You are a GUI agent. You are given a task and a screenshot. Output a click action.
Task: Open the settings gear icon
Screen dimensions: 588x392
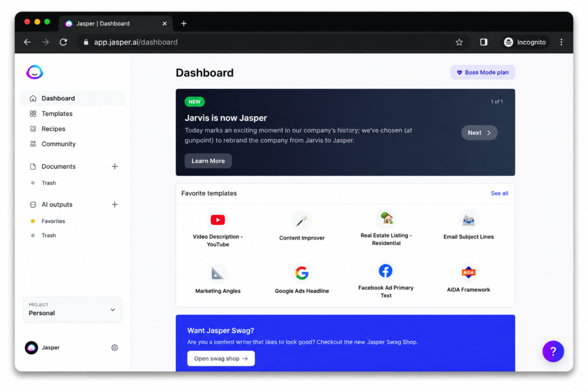115,348
